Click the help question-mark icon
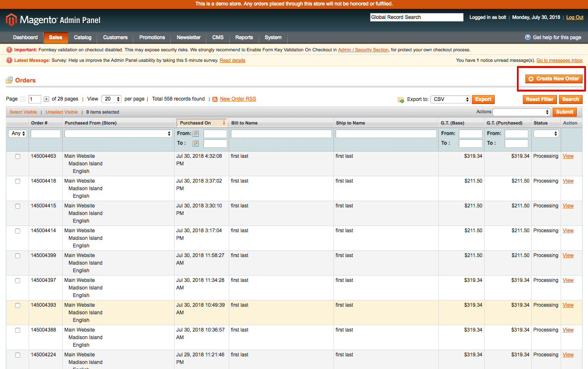The image size is (588, 369). pyautogui.click(x=528, y=37)
